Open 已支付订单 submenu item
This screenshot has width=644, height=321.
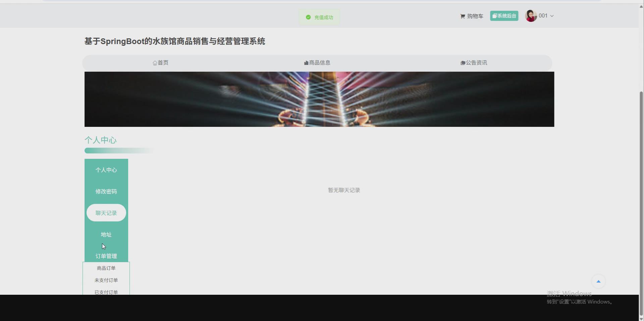[106, 292]
